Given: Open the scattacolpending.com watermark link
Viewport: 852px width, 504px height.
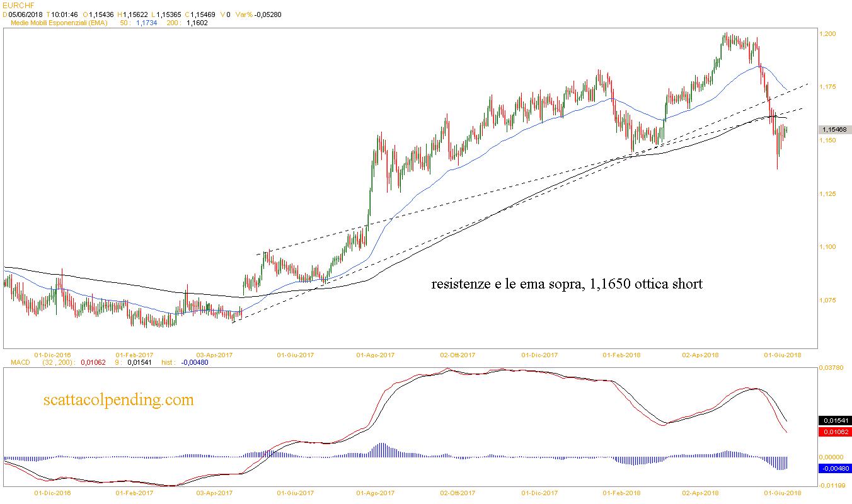Looking at the screenshot, I should coord(118,400).
